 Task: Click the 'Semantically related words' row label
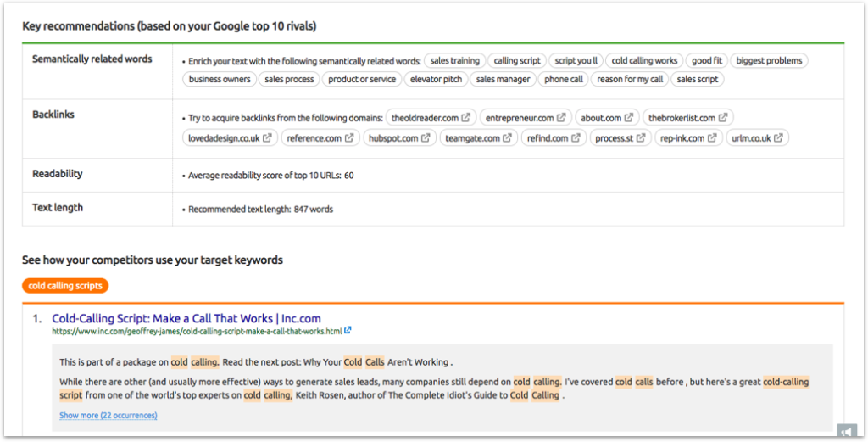(x=92, y=59)
